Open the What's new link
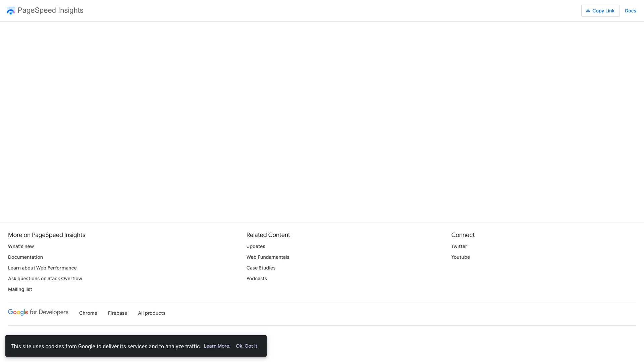 click(21, 246)
